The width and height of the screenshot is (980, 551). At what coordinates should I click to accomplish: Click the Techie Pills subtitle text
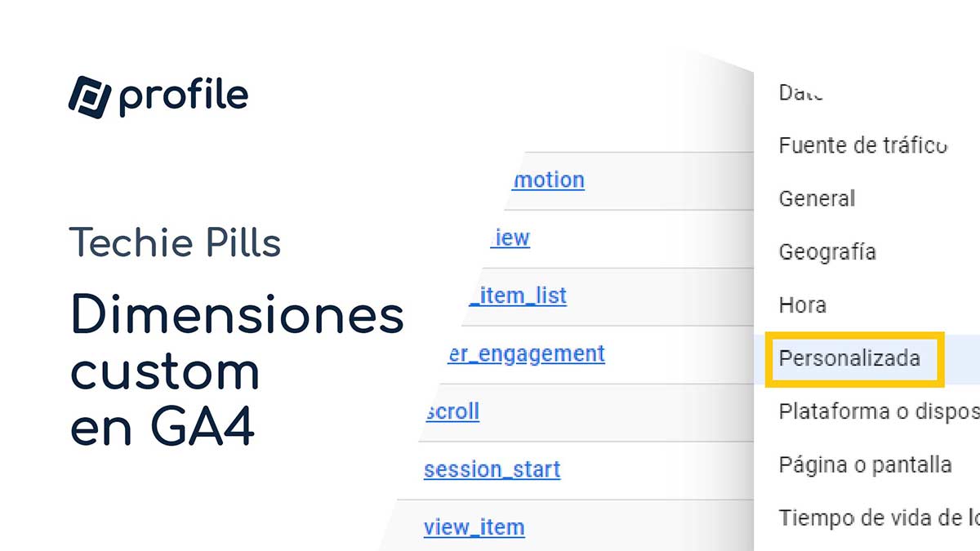(176, 243)
